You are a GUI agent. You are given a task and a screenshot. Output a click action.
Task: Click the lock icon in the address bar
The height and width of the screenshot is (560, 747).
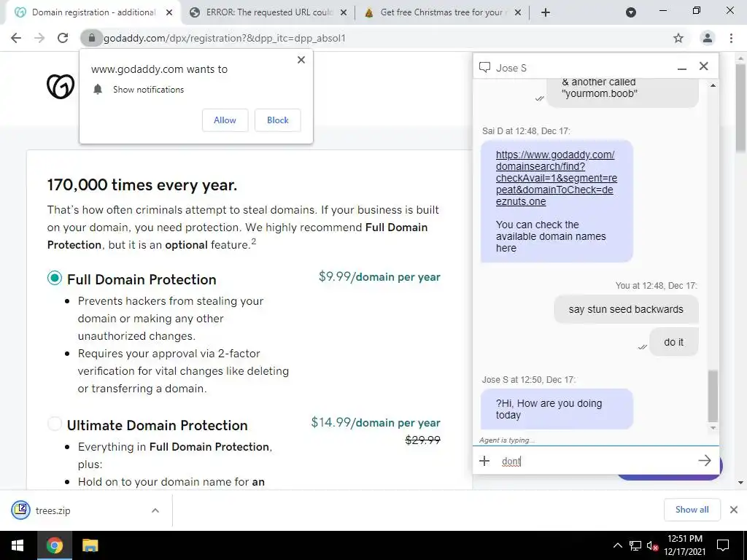tap(93, 38)
